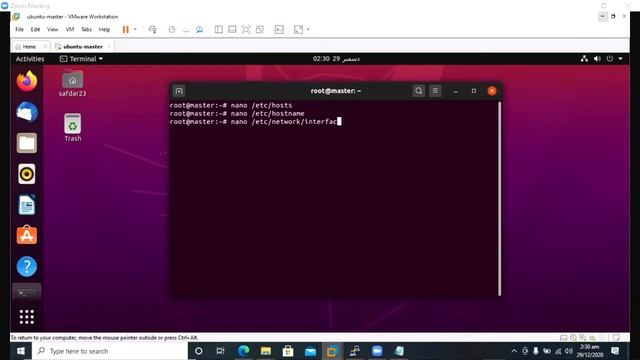Open the VM menu in VMware
This screenshot has height=360, width=640.
click(x=70, y=29)
